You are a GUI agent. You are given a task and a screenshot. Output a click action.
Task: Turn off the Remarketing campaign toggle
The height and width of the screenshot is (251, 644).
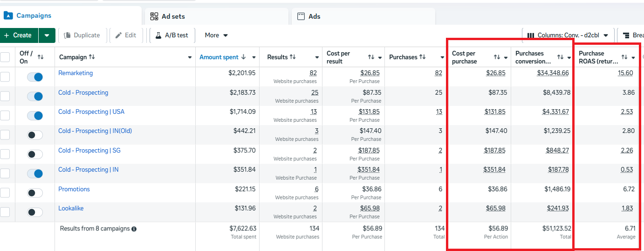[x=35, y=77]
